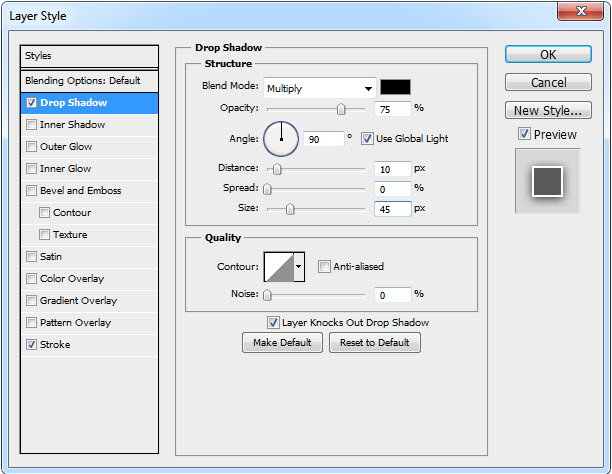
Task: Close the Layer Style dialog
Action: click(581, 11)
